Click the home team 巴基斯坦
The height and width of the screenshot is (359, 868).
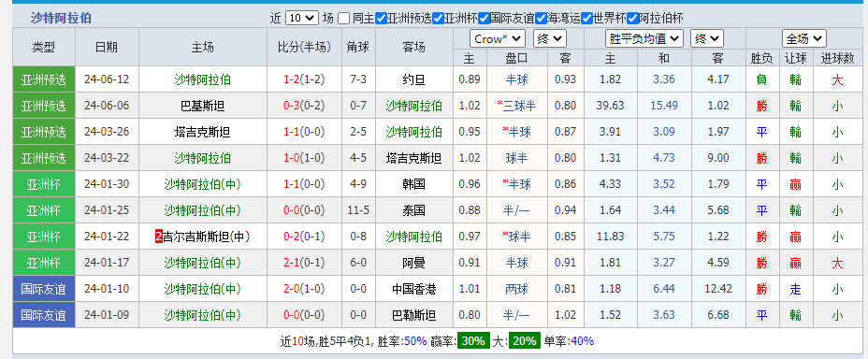point(203,106)
